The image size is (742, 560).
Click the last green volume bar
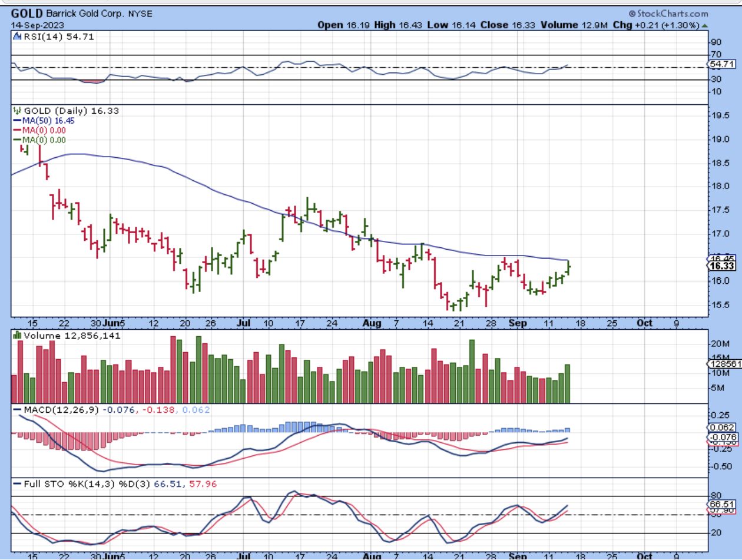(568, 384)
